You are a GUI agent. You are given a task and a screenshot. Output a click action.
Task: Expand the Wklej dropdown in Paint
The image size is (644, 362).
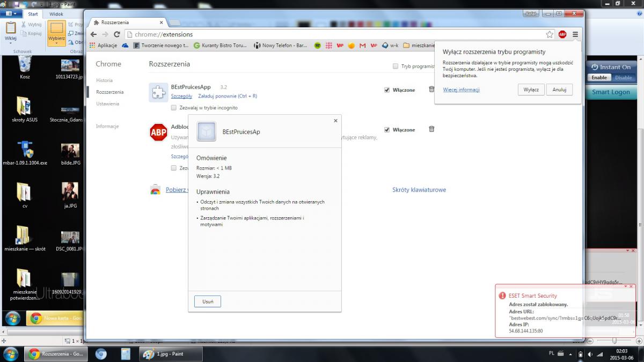pos(10,44)
